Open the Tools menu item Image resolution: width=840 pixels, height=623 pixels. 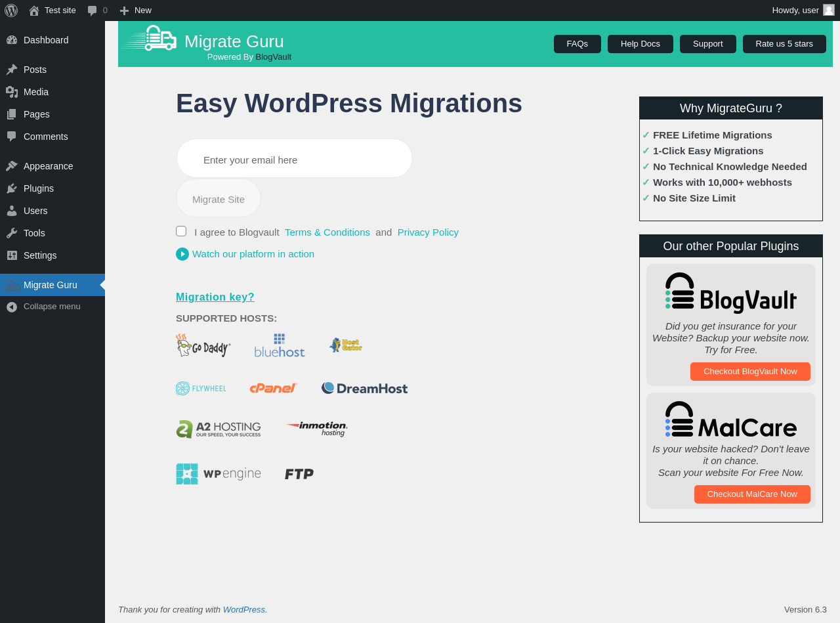[x=52, y=233]
